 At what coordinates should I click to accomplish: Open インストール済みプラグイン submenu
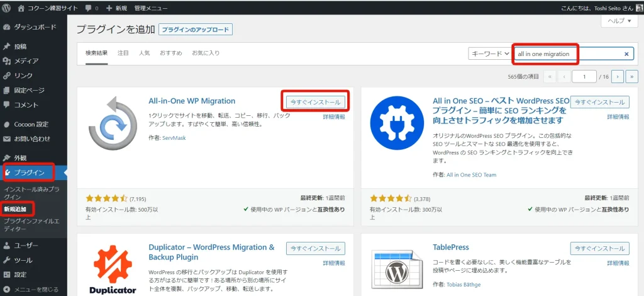(x=31, y=193)
